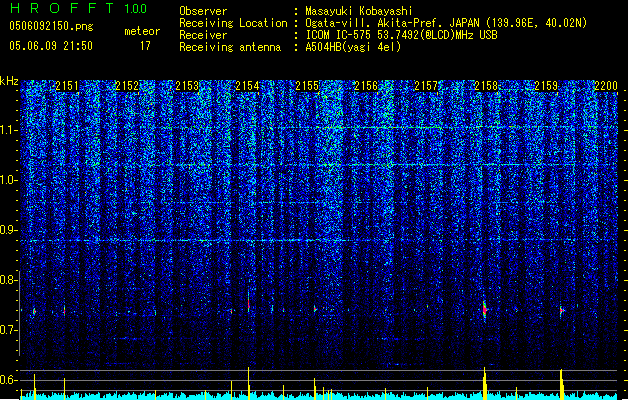Click the Receiving antenna label
This screenshot has height=400, width=629.
click(x=230, y=47)
